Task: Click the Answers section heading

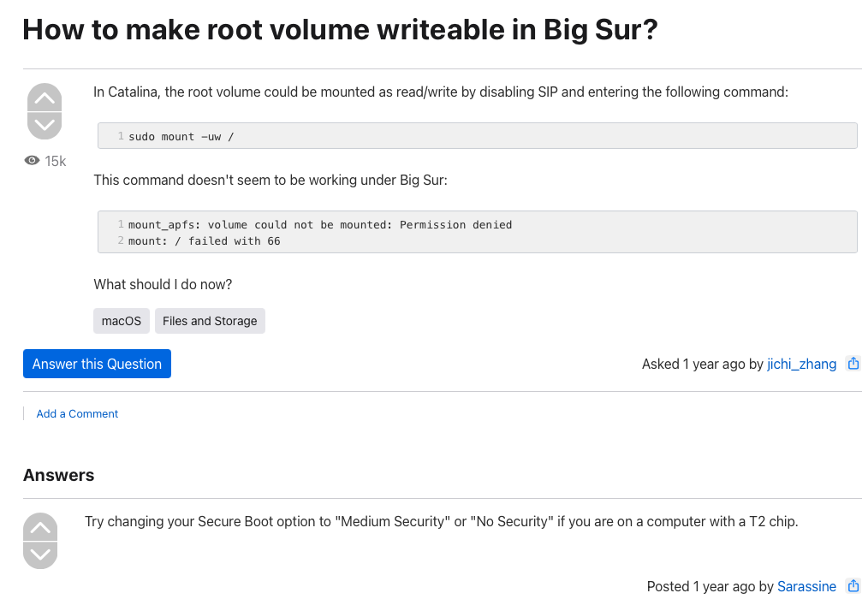Action: click(59, 475)
